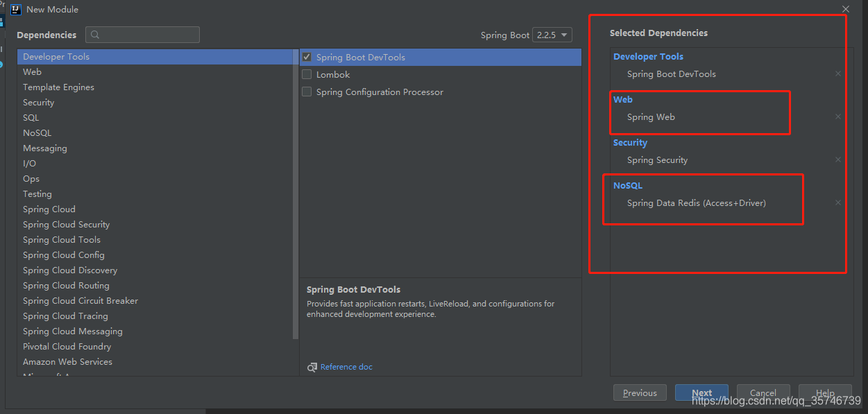Select the Spring Cloud Tools category
The width and height of the screenshot is (868, 414).
click(155, 240)
